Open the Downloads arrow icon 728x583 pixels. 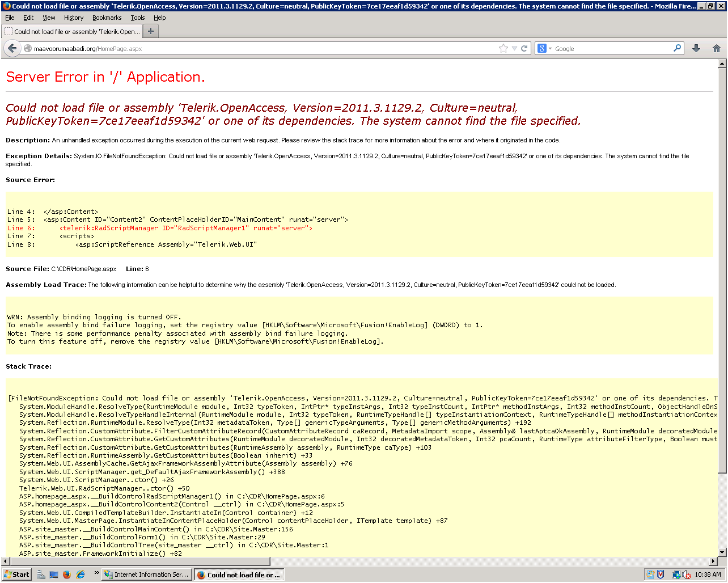coord(696,49)
